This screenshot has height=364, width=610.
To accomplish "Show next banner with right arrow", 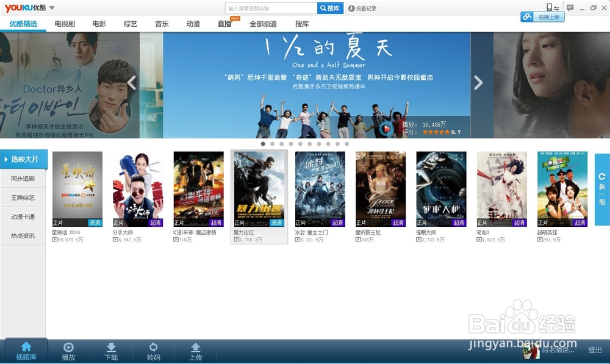I will 478,82.
